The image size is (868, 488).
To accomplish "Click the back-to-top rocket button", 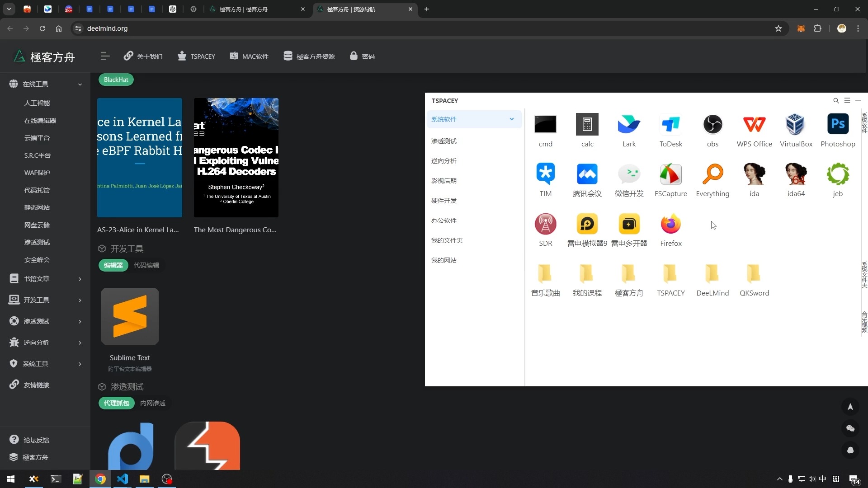I will [x=850, y=407].
